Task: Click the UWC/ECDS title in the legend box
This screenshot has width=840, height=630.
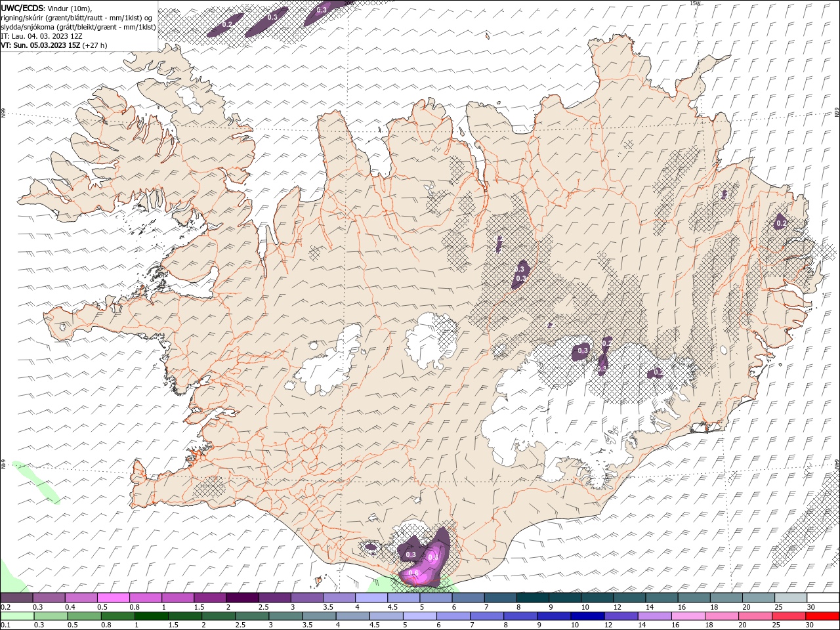Action: pyautogui.click(x=22, y=7)
